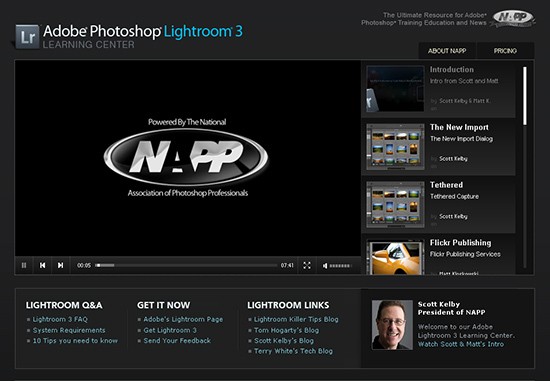This screenshot has width=550, height=381.
Task: Click the NAPP oval logo in the header
Action: [x=514, y=18]
